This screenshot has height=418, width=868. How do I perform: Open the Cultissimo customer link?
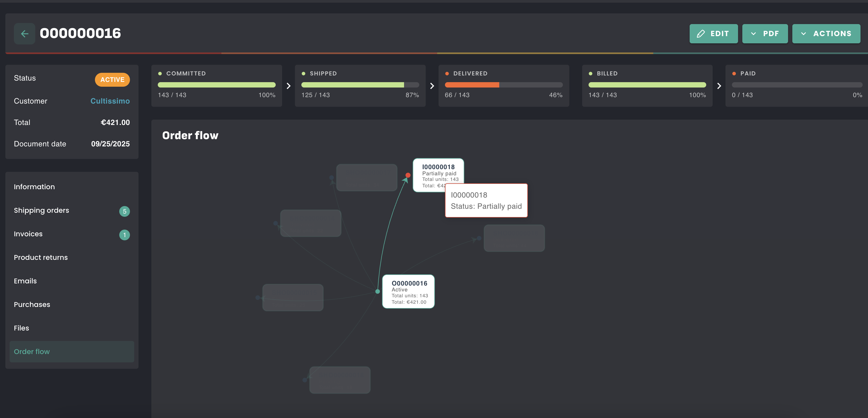[x=110, y=101]
